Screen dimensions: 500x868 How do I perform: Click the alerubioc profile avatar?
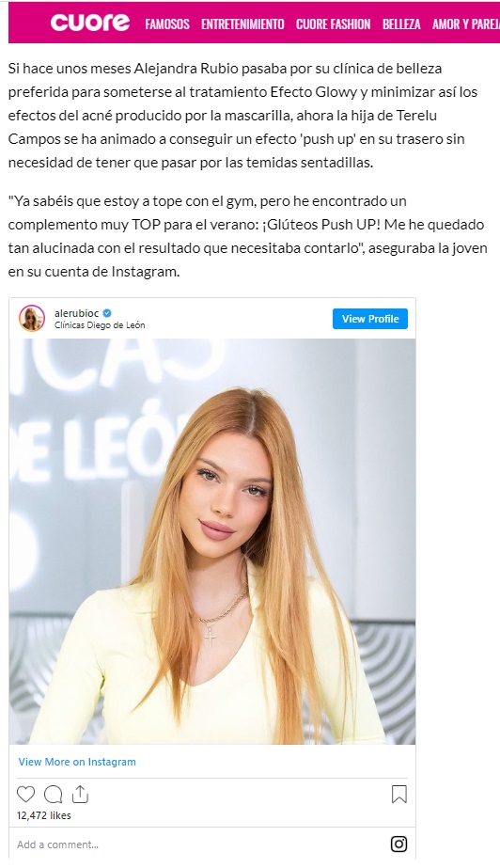(32, 318)
